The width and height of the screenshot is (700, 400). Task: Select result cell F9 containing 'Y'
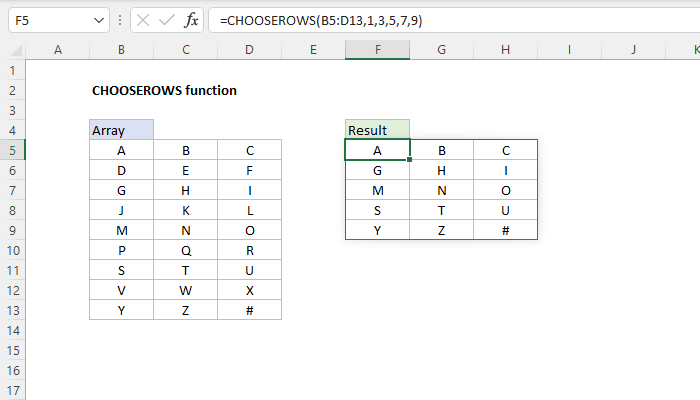point(377,230)
